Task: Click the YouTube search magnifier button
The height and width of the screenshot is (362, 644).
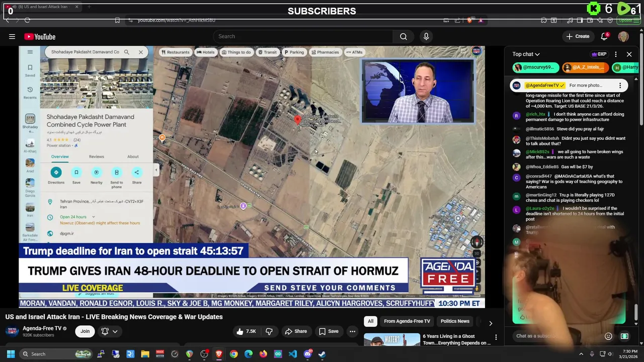Action: 404,36
